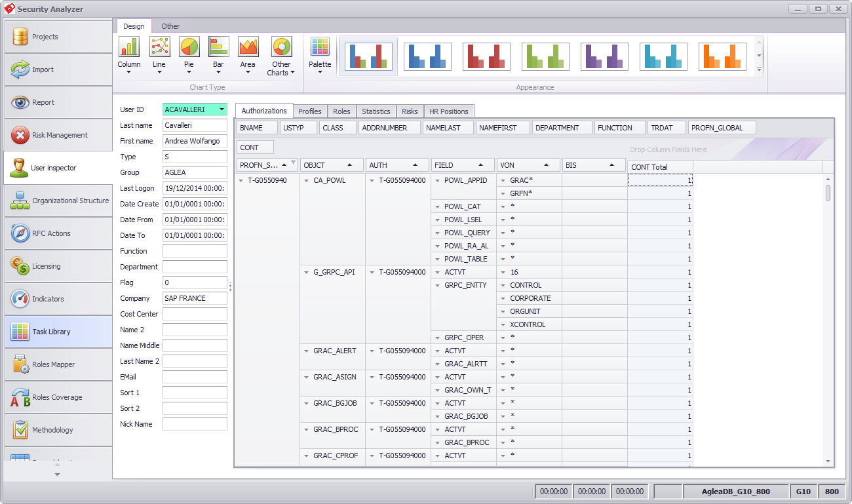
Task: Open the Other Charts gallery
Action: tap(281, 56)
